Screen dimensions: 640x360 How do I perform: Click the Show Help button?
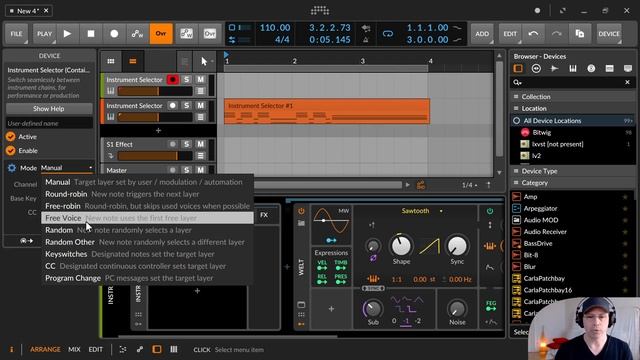[x=49, y=109]
